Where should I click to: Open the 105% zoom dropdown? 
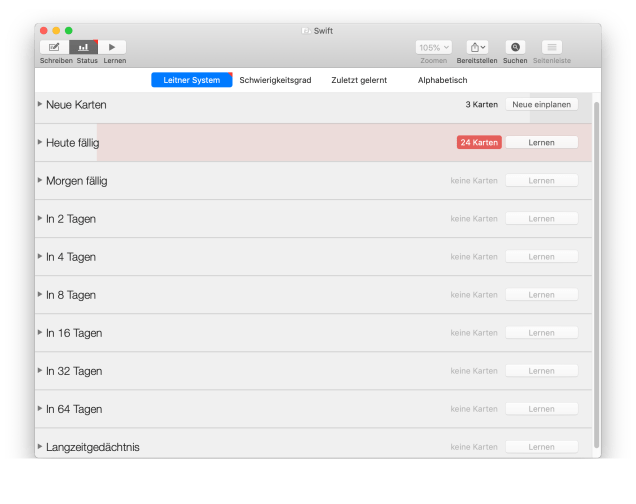(x=434, y=47)
